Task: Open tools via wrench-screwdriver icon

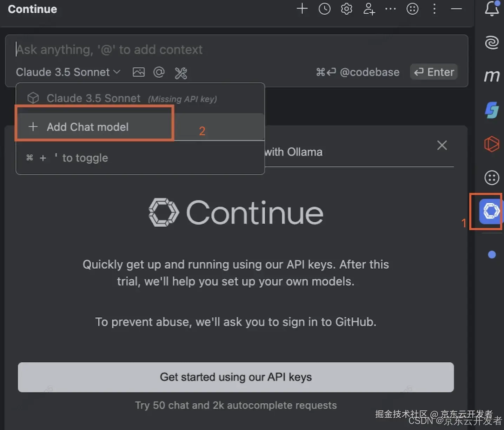Action: (x=181, y=73)
